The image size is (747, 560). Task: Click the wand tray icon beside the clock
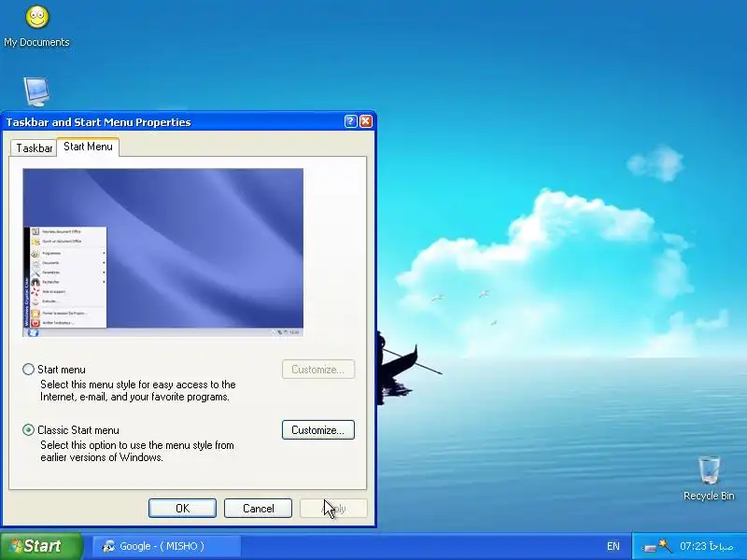[x=666, y=546]
